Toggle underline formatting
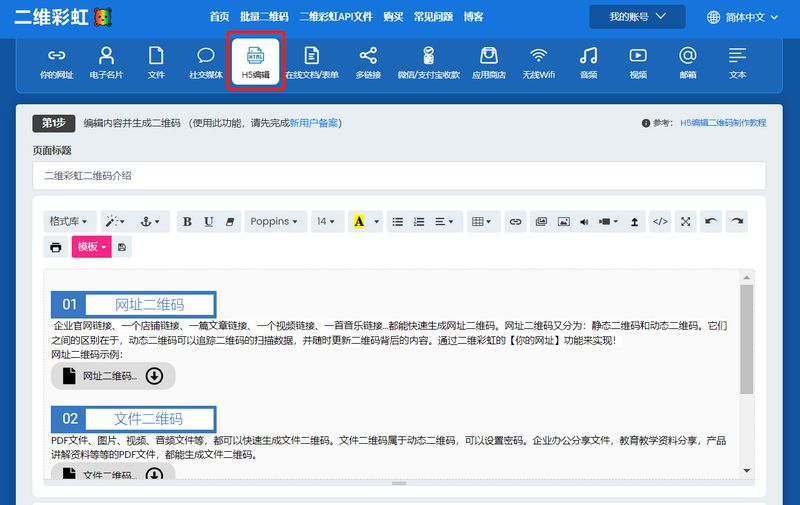The height and width of the screenshot is (505, 800). click(208, 221)
